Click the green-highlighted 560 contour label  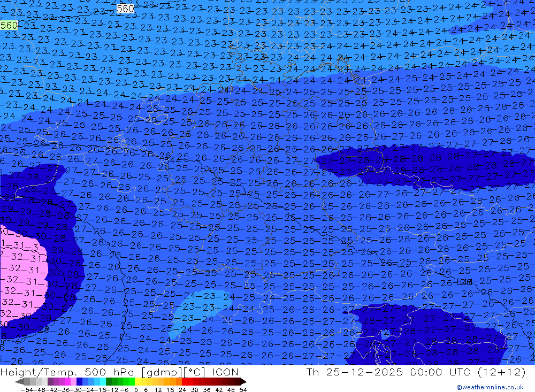click(9, 25)
